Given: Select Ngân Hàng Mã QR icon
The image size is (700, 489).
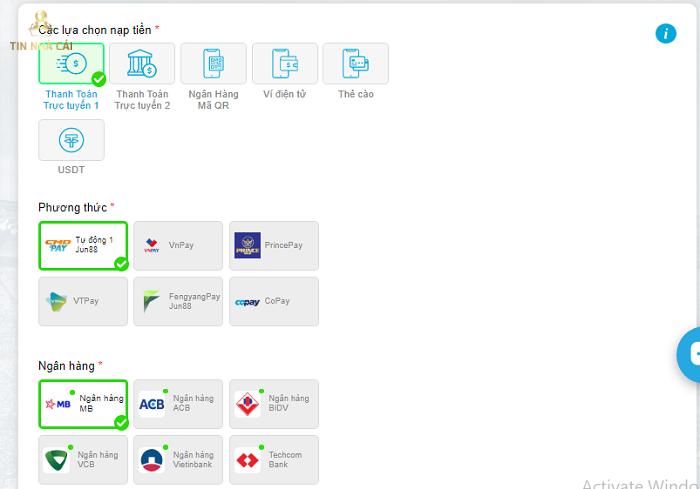Looking at the screenshot, I should pyautogui.click(x=213, y=64).
